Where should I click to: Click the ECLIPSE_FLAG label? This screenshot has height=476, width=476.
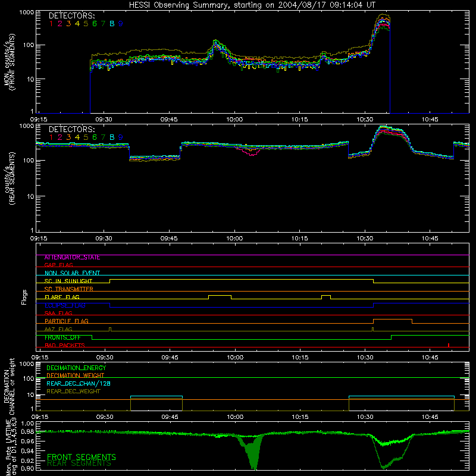click(x=65, y=305)
